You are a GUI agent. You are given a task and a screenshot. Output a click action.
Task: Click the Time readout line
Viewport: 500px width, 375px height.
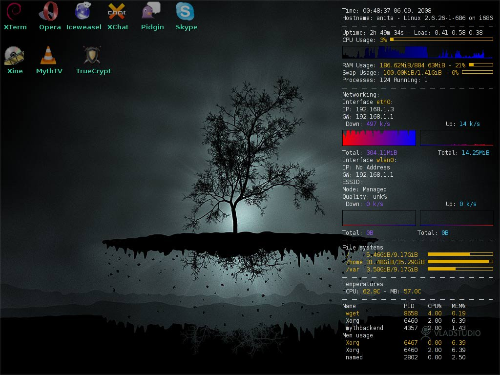point(387,11)
